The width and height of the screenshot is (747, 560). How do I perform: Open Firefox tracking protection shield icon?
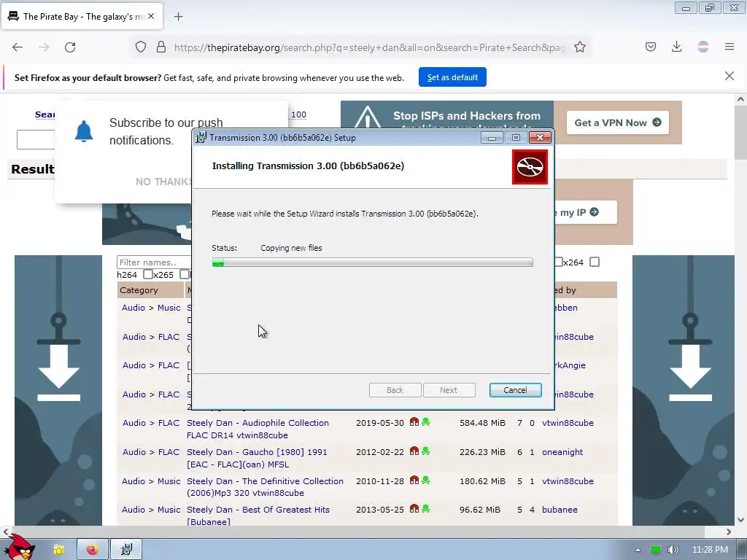click(141, 47)
